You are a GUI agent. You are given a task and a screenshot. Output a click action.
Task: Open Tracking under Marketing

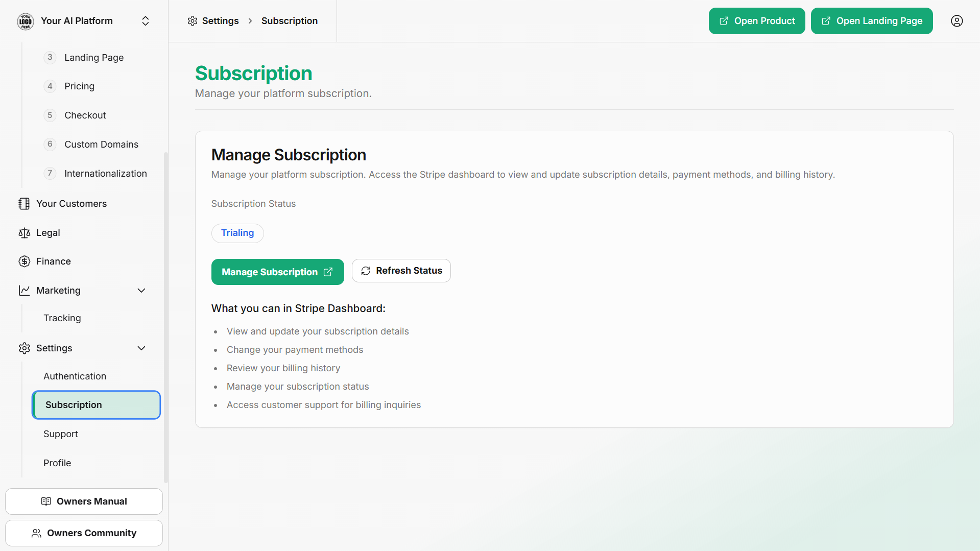62,318
